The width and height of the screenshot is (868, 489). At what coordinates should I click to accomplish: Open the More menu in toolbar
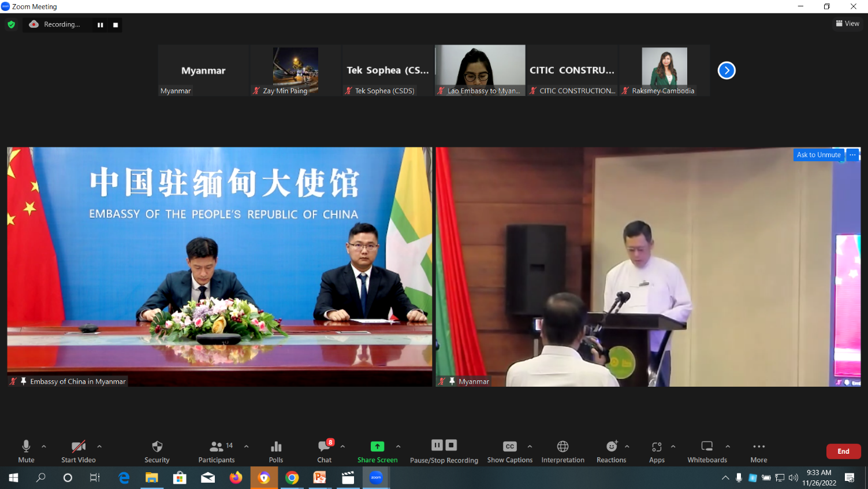coord(759,451)
